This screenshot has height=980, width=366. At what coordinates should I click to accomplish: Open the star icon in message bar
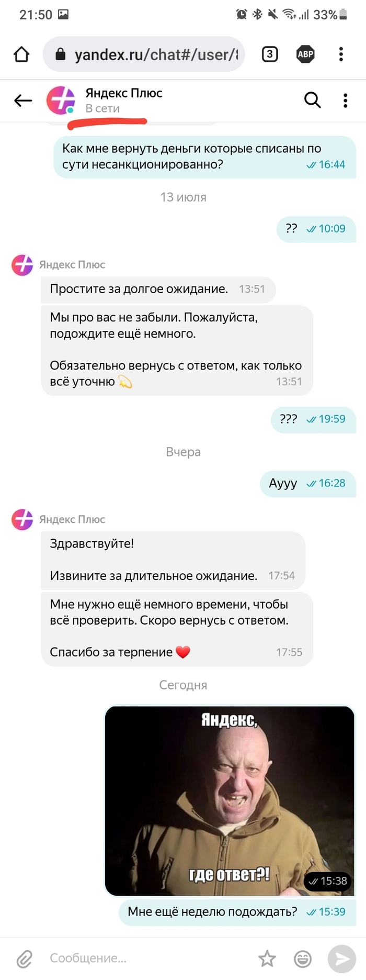[x=267, y=959]
